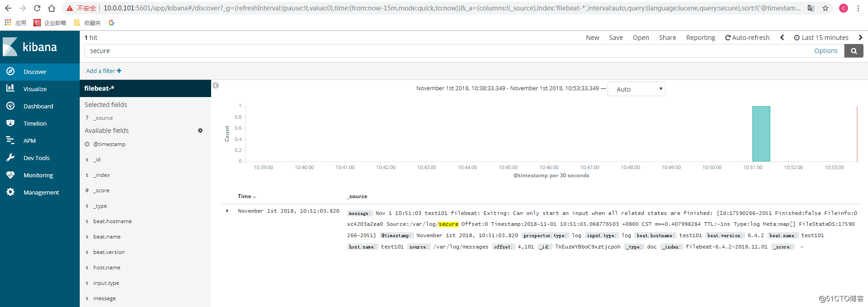Click the Kibana logo
868x307 pixels.
(x=30, y=47)
